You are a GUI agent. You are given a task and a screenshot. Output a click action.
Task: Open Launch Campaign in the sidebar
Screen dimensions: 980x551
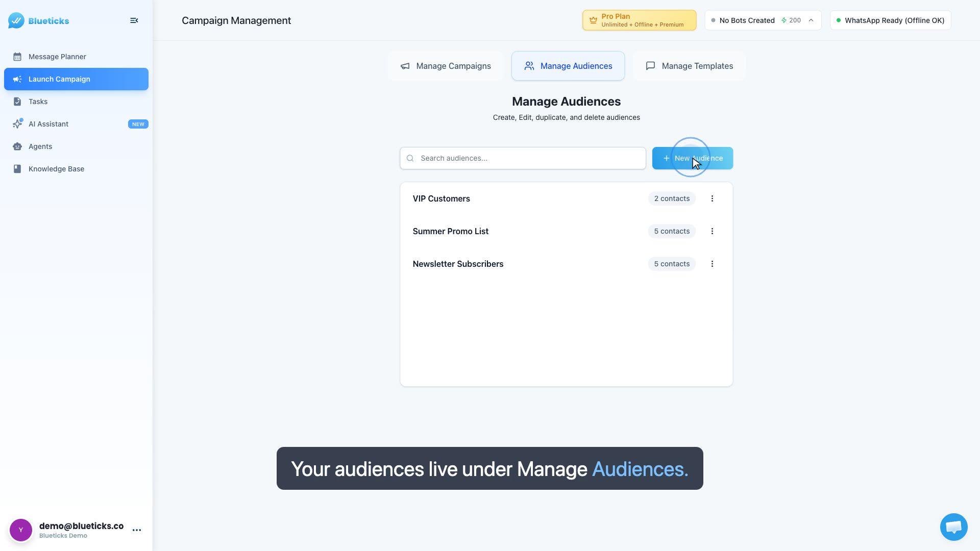click(x=76, y=79)
